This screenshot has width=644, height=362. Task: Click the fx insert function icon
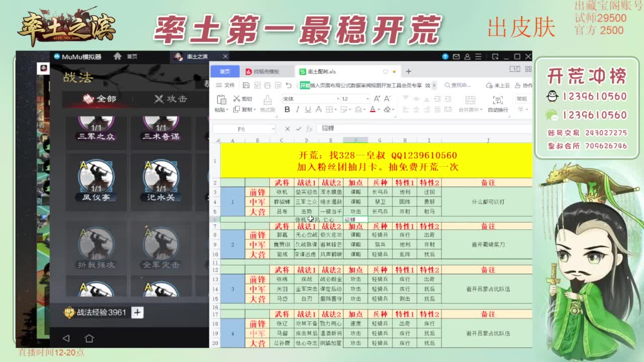(x=309, y=129)
